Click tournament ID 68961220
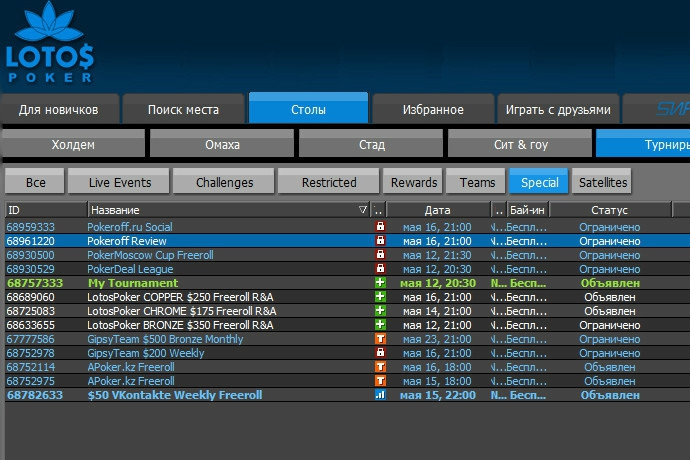Screen dimensions: 690x460 click(30, 241)
